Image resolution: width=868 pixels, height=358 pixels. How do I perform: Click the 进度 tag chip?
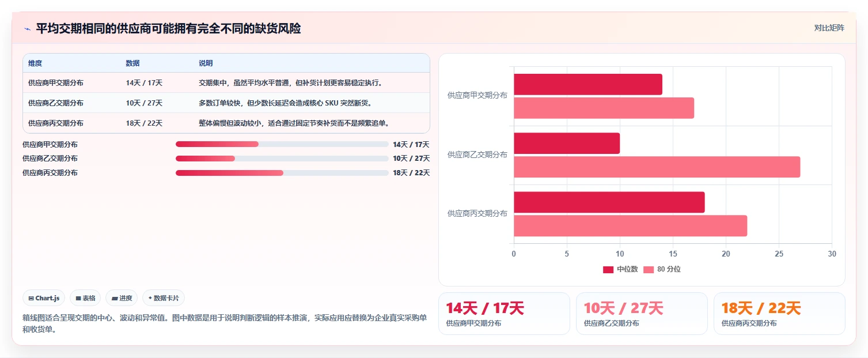(x=122, y=298)
